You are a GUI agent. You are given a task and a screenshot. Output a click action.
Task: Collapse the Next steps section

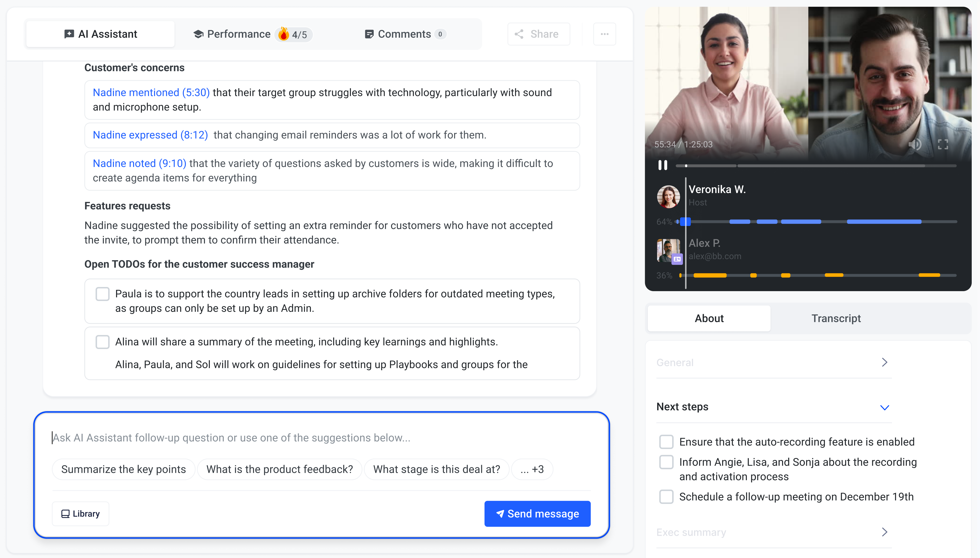(x=884, y=407)
